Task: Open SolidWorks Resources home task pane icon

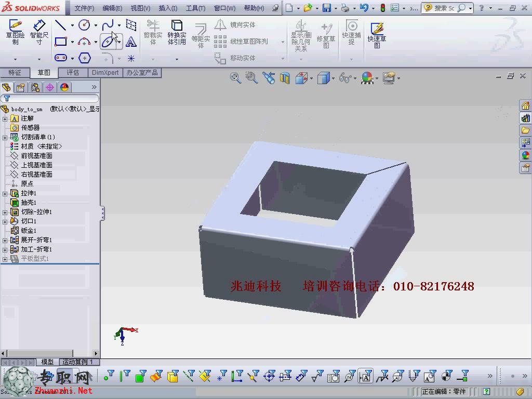Action: pos(525,105)
